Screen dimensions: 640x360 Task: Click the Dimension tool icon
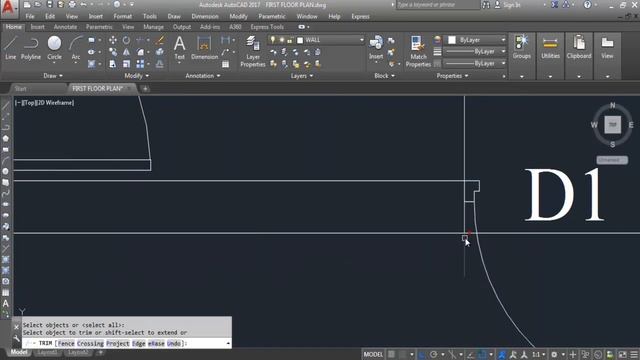204,48
